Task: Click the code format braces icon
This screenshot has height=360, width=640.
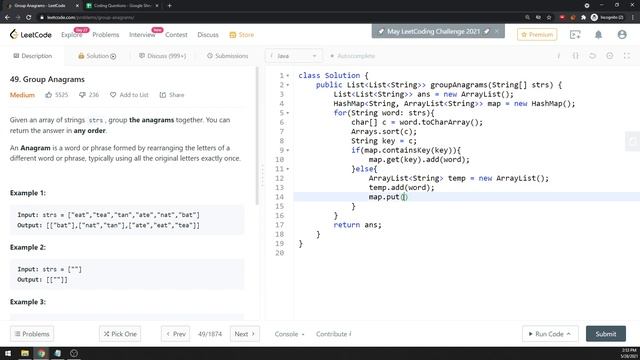Action: [576, 56]
